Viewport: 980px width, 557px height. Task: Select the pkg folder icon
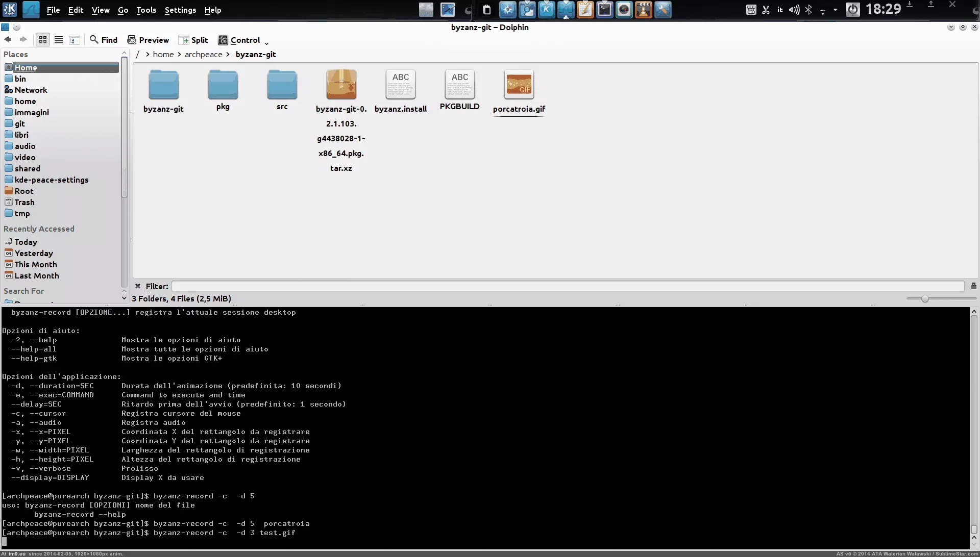click(223, 85)
